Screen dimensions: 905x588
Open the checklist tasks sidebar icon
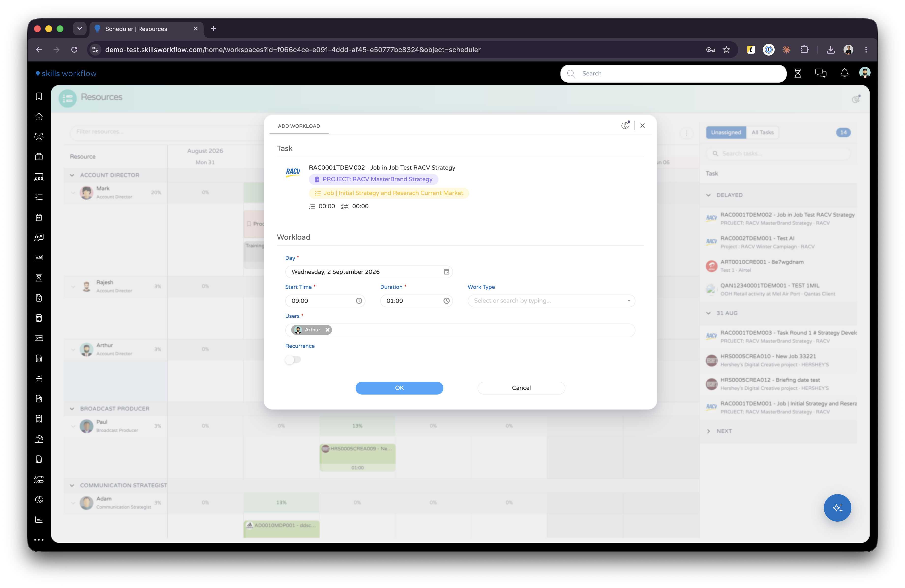[x=39, y=197]
